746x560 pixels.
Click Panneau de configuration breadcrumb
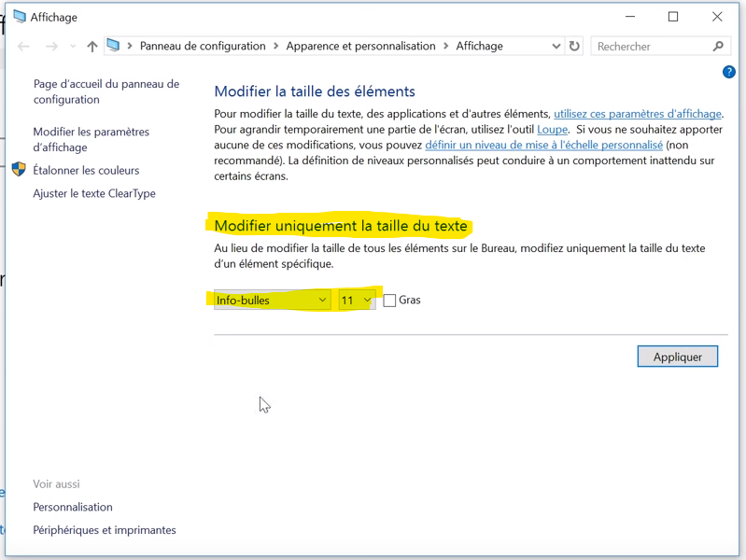pos(203,46)
